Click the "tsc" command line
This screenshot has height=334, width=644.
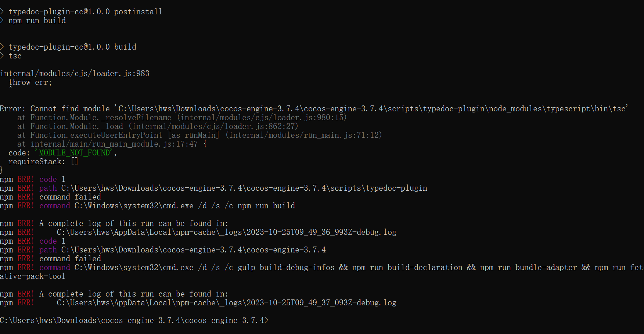[x=15, y=56]
